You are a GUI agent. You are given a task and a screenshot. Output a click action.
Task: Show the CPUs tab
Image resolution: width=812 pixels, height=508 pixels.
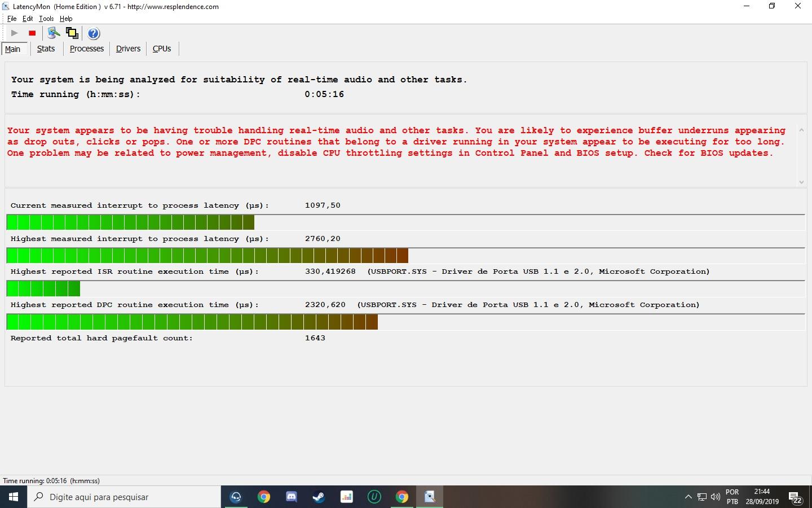tap(162, 49)
